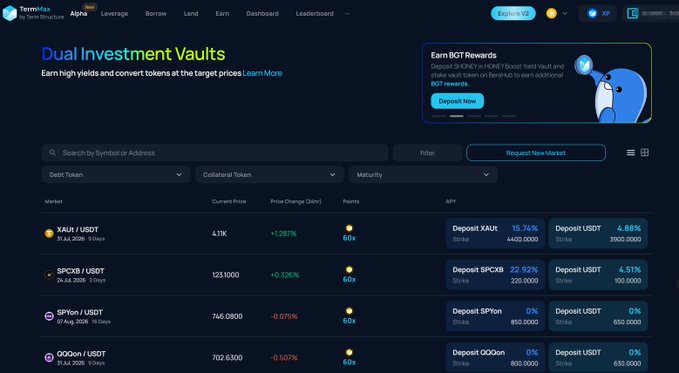Select Deposit USDT card with strike 650.0000
Screen dimensions: 679x373
(598, 316)
